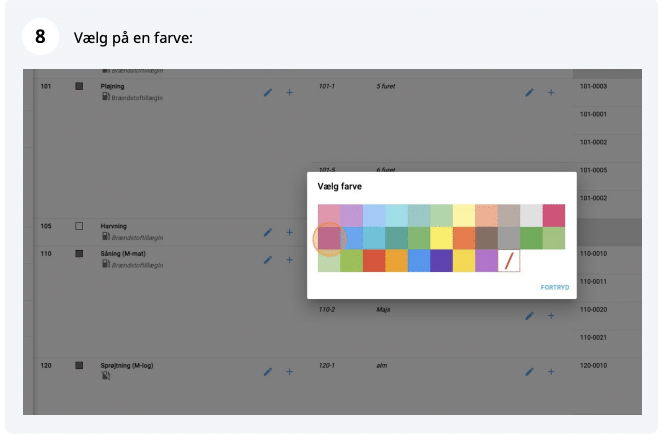Viewport: 661px width, 434px height.
Task: Click the pencil icon for 5 furet
Action: [x=529, y=92]
